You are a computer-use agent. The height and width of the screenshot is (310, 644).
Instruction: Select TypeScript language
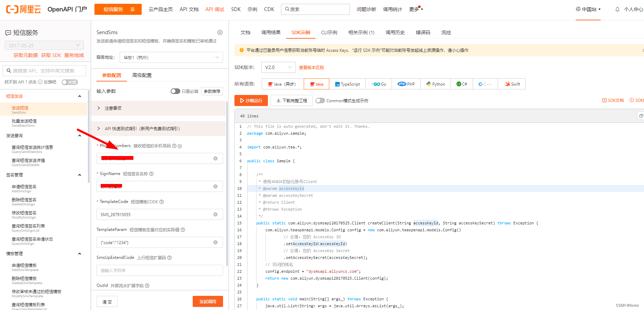(x=348, y=84)
